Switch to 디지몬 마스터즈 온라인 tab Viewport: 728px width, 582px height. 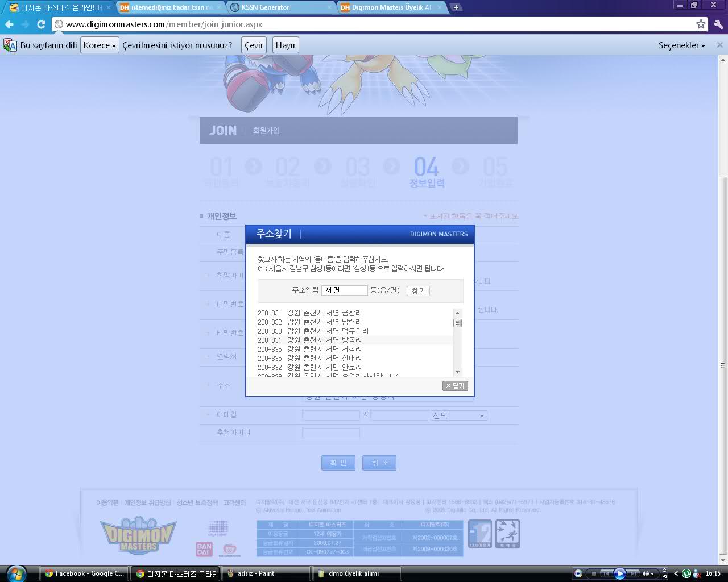pos(59,7)
